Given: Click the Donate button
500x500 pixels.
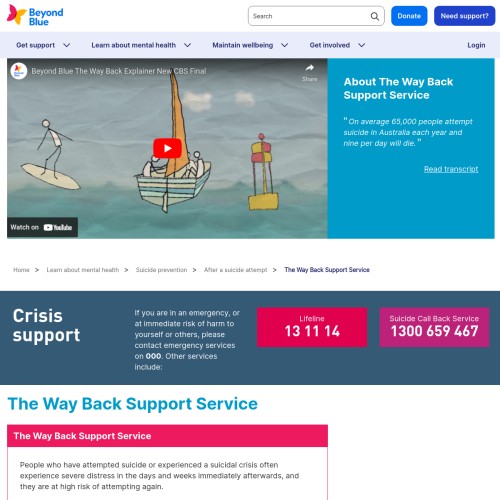Looking at the screenshot, I should coord(409,16).
